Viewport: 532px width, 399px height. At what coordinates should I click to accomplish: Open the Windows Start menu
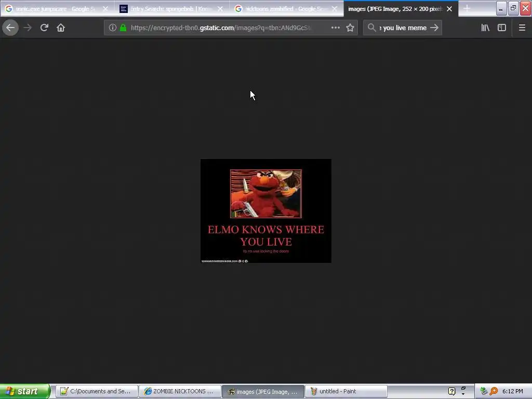tap(25, 391)
